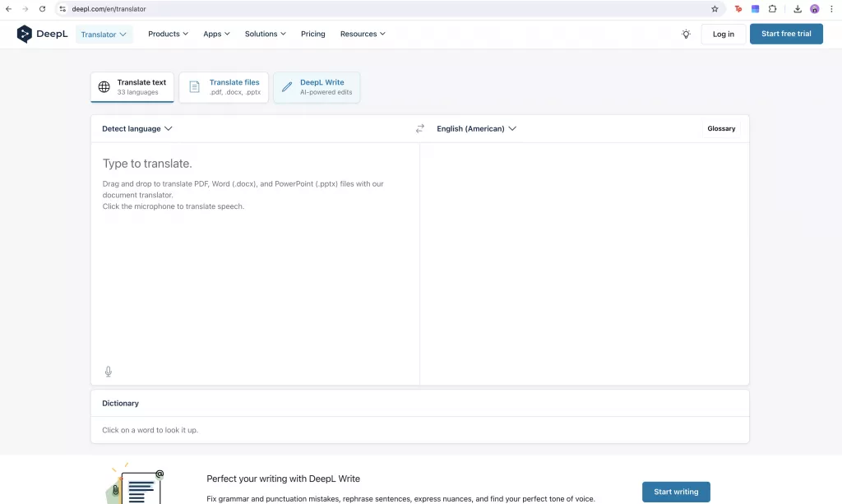Open the browser extensions puzzle icon
The height and width of the screenshot is (504, 842).
pos(772,9)
